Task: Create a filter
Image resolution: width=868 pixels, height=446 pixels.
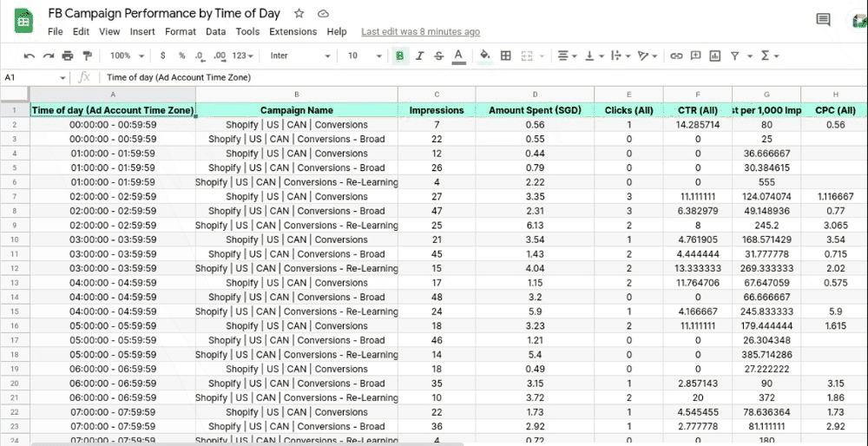Action: 734,56
